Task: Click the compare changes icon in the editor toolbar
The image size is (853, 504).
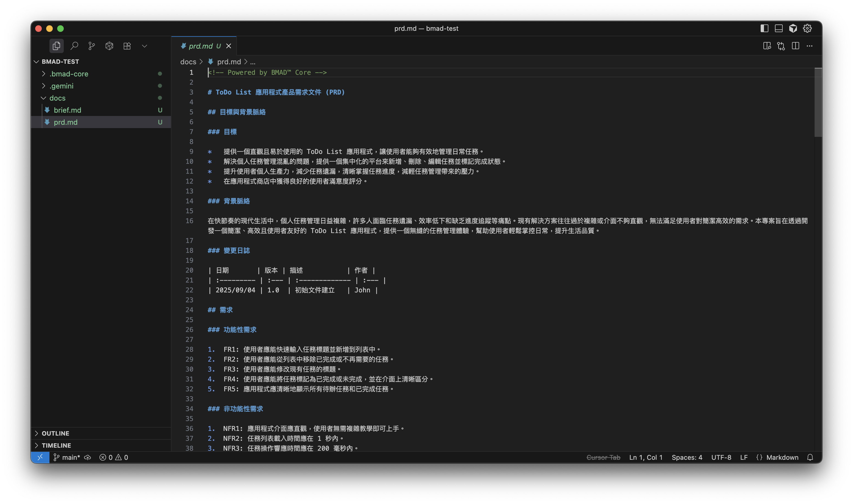Action: (x=781, y=46)
